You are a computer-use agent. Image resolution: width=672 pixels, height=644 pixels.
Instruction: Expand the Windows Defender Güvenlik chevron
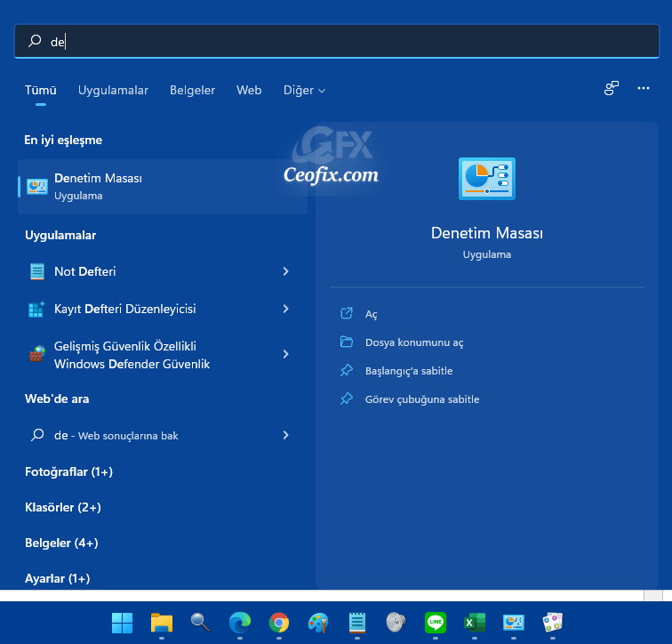[x=286, y=354]
